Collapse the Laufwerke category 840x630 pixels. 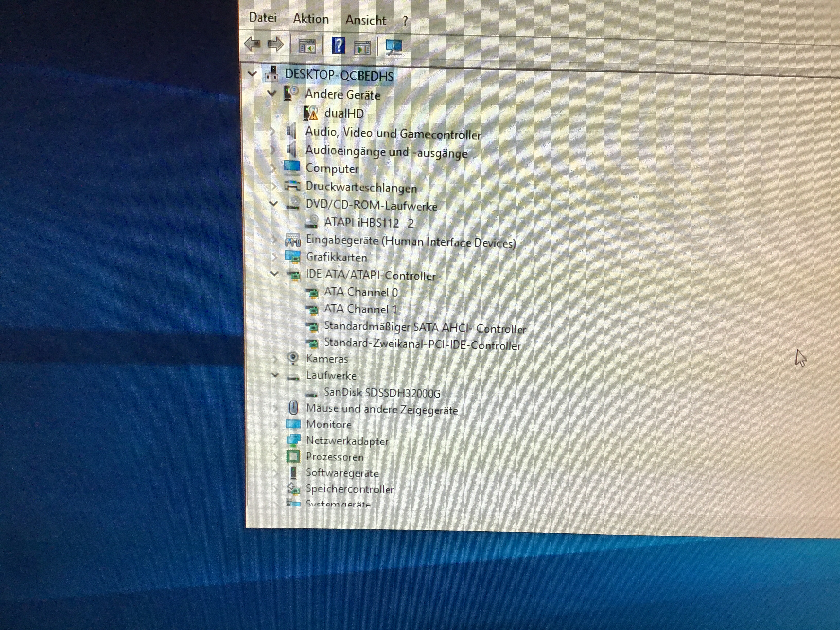point(275,375)
